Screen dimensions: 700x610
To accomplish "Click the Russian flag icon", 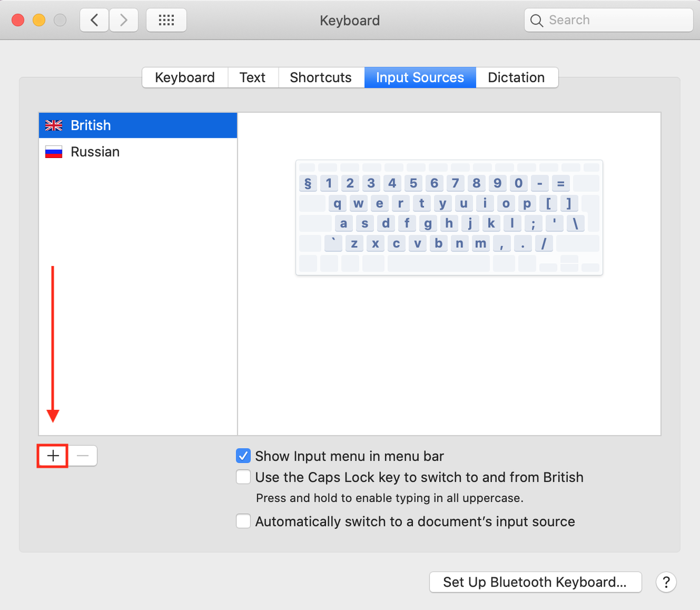I will coord(54,152).
